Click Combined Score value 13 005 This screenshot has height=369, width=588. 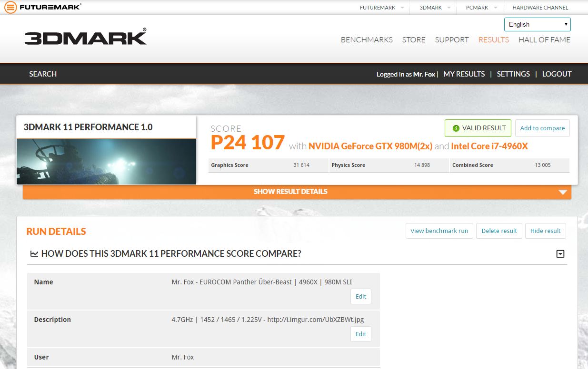click(543, 165)
